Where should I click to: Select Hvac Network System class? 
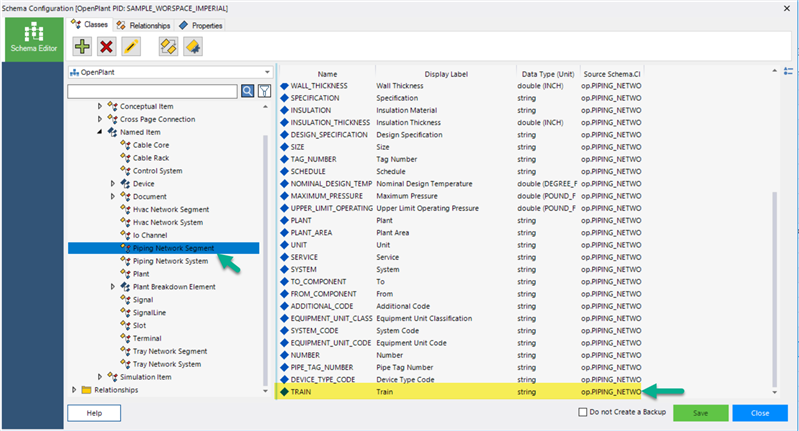pos(168,222)
